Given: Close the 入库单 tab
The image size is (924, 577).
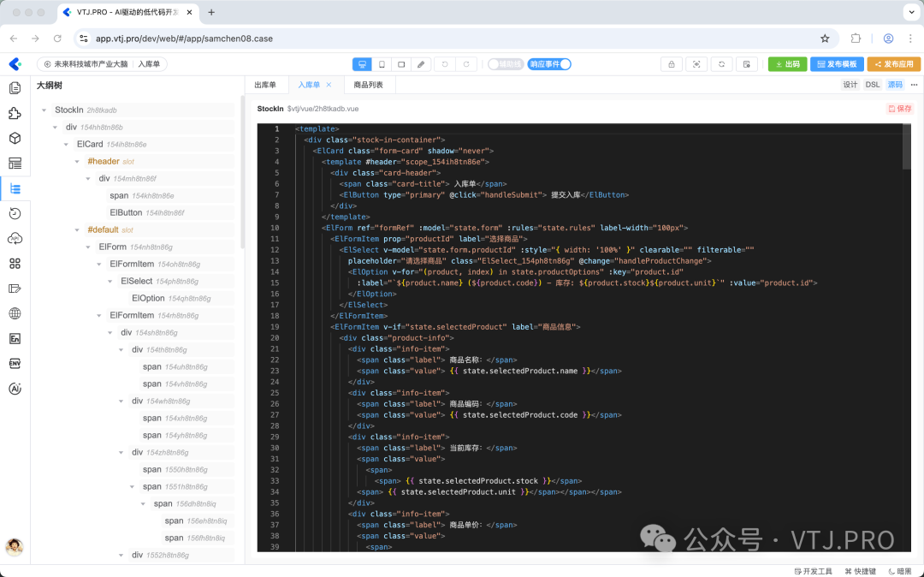Looking at the screenshot, I should pyautogui.click(x=329, y=85).
